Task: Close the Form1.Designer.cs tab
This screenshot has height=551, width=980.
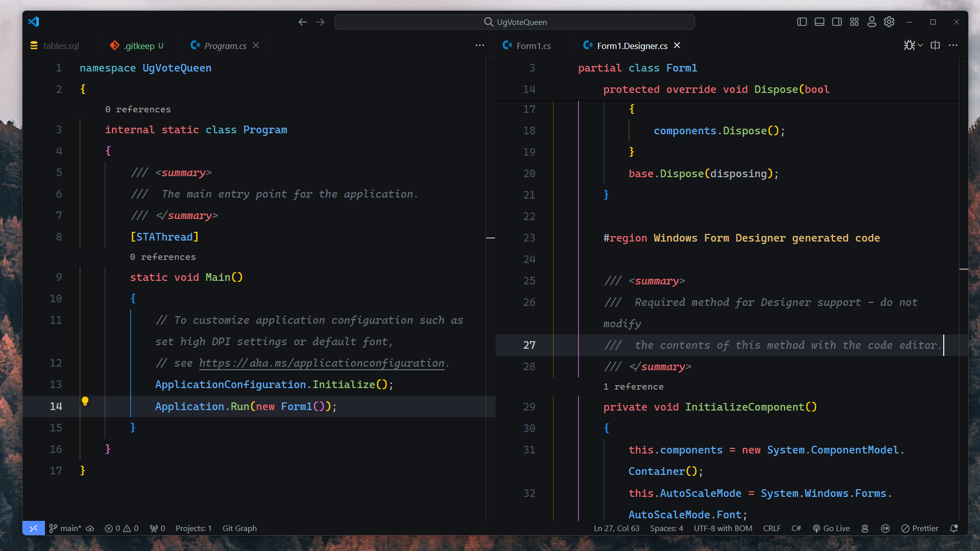Action: tap(677, 45)
